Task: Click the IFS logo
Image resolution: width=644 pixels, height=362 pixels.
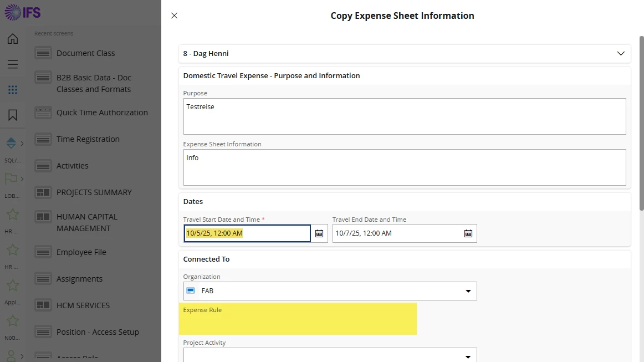Action: pyautogui.click(x=23, y=13)
